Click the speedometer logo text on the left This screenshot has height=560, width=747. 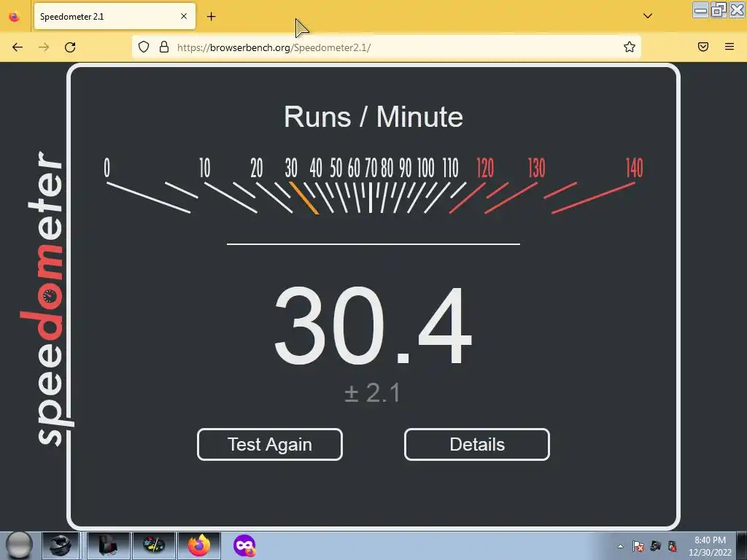point(47,299)
